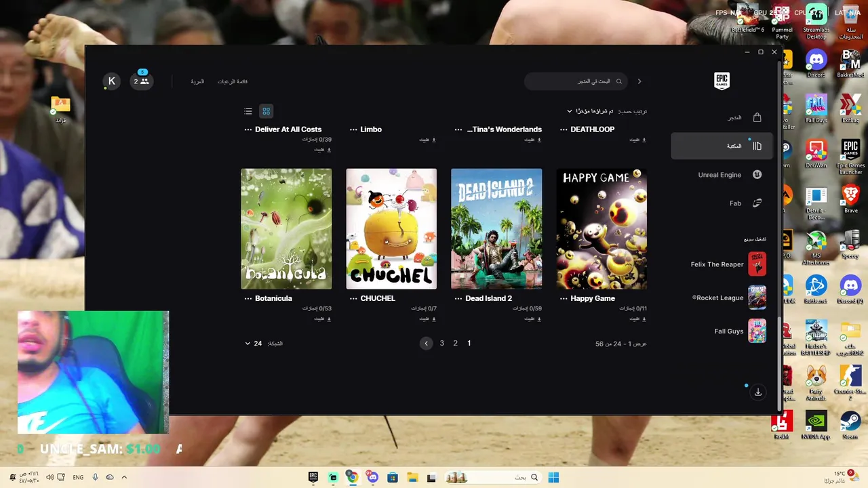Open options menu for Deliver At All Costs
This screenshot has height=488, width=868.
(x=248, y=129)
